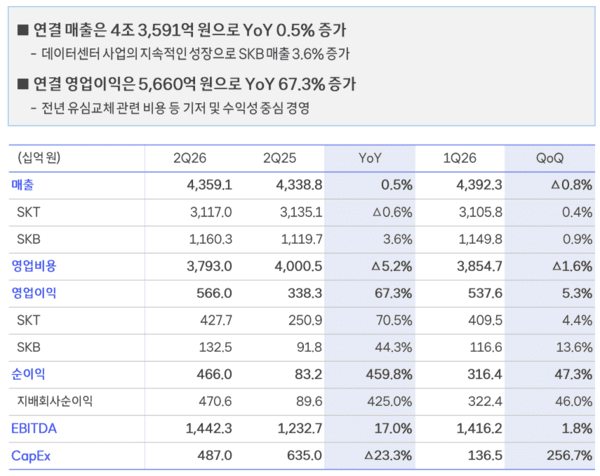Click the 지배회사순이익 YoY cell '425.0%'
Viewport: 600px width, 476px height.
(x=390, y=402)
